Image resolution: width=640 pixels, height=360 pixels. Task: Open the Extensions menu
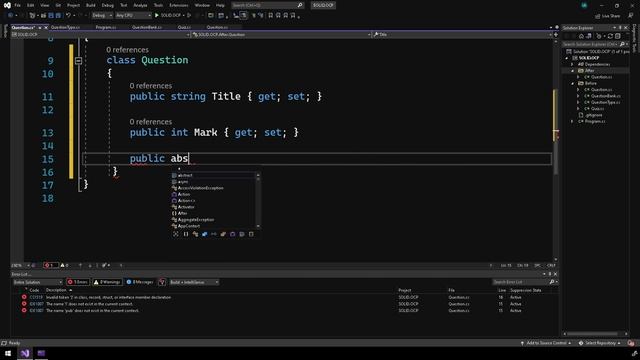pos(179,5)
